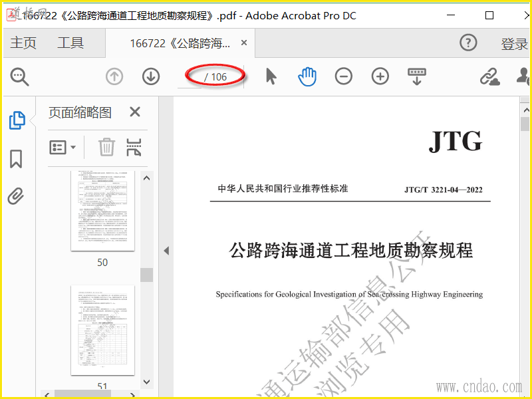Click the JTG/T 3221-04—2022 standard number
The width and height of the screenshot is (532, 399).
tap(443, 190)
